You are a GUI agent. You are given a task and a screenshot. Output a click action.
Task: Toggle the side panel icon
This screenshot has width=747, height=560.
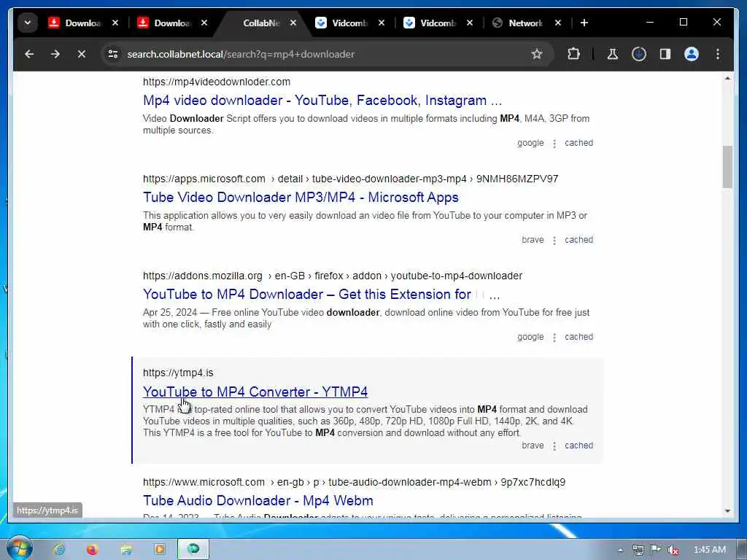(665, 54)
